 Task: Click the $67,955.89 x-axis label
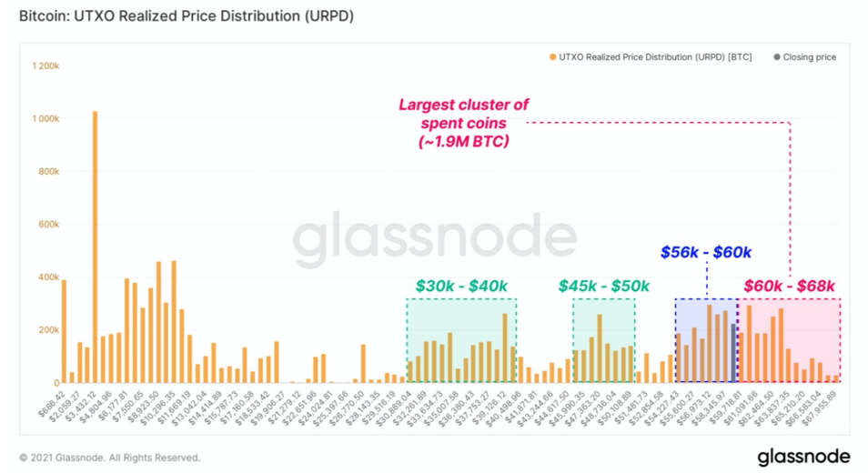coord(821,406)
